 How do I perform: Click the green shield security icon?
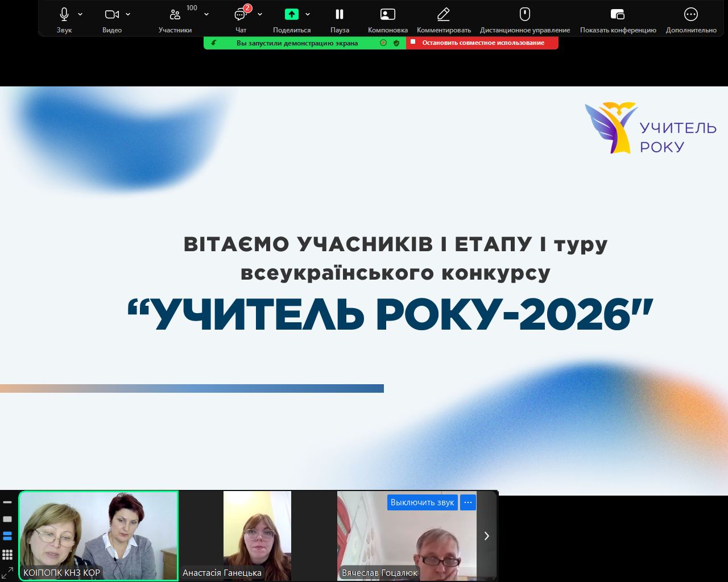coord(396,43)
